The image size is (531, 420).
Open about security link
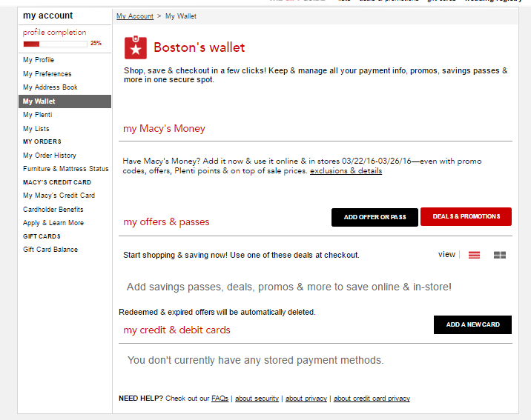[257, 399]
